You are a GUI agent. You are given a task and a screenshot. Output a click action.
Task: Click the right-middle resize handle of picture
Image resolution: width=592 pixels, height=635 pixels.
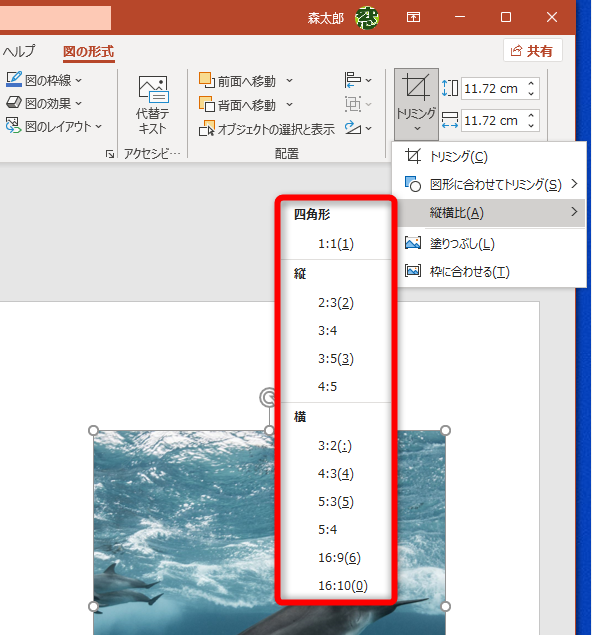[445, 606]
